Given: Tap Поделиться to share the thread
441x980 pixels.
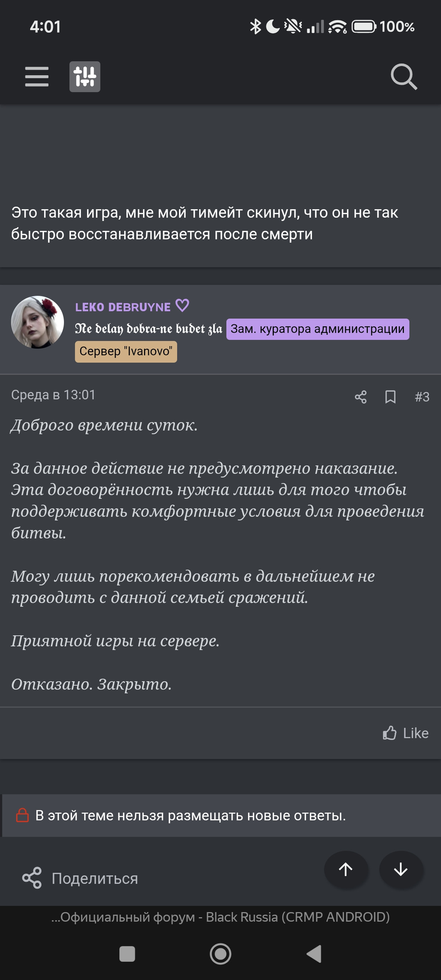Looking at the screenshot, I should [x=80, y=878].
